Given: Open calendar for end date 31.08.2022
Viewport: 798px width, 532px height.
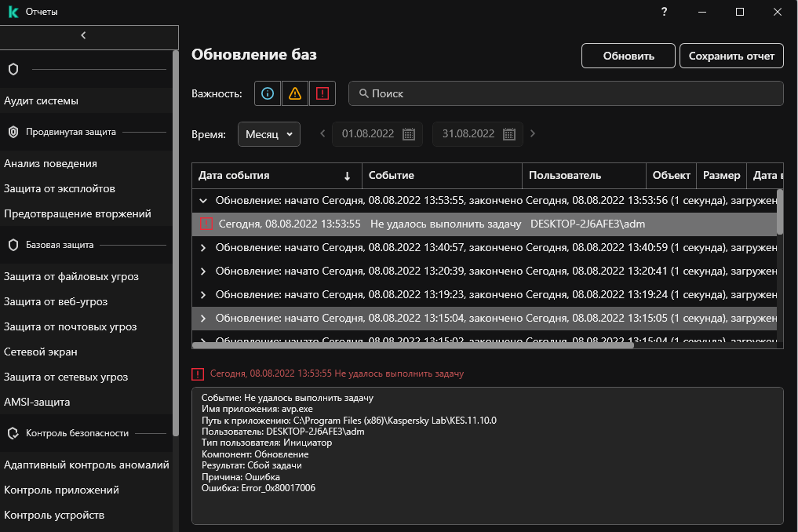Looking at the screenshot, I should [508, 134].
